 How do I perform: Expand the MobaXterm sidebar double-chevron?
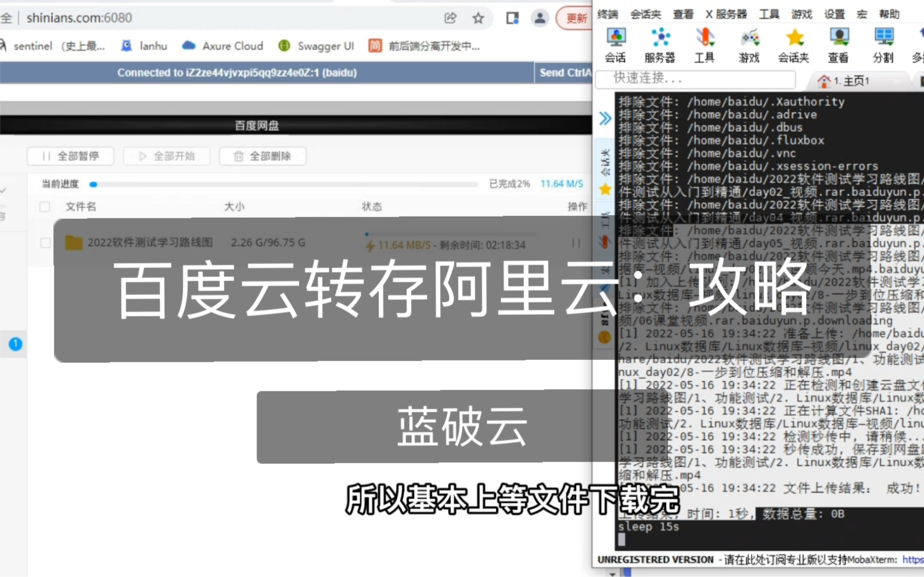click(x=605, y=118)
